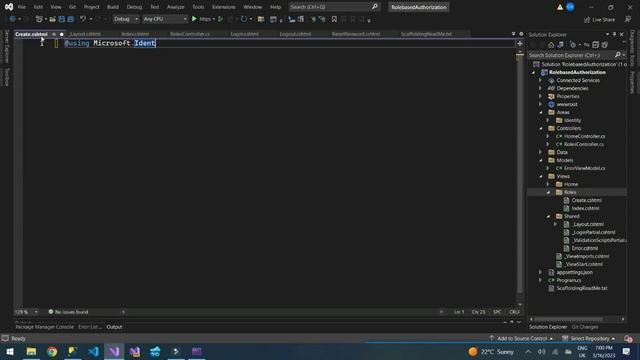The image size is (640, 360).
Task: Click the editor vertical scrollbar
Action: coord(520,176)
